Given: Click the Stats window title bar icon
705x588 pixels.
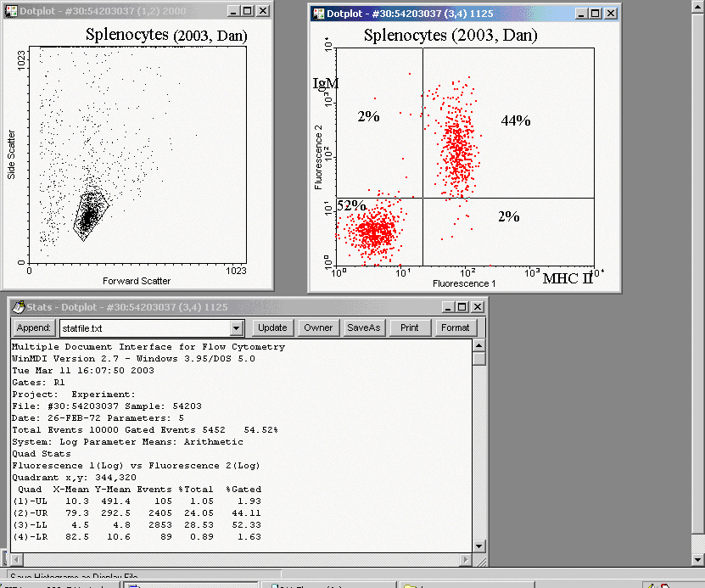Looking at the screenshot, I should click(18, 306).
